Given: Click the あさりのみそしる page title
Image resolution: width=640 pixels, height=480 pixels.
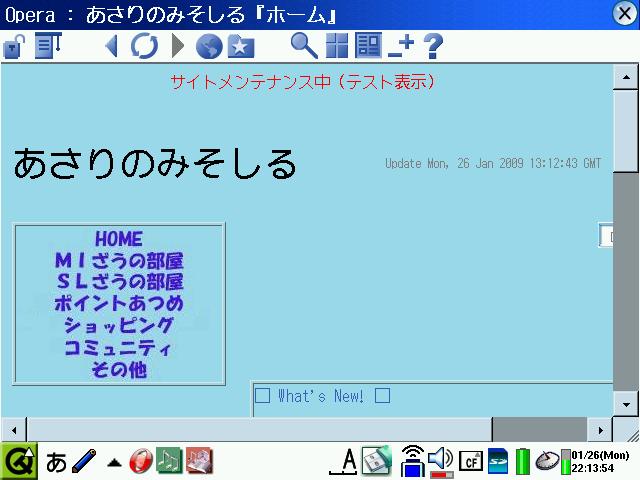Looking at the screenshot, I should (x=155, y=164).
